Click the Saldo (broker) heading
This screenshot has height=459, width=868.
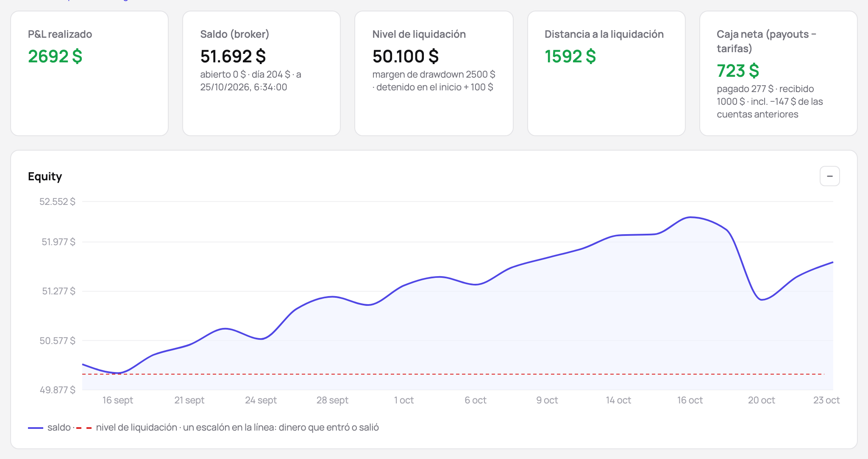[235, 34]
